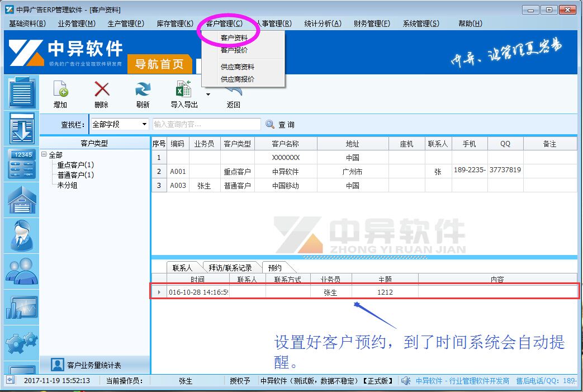Click the 返回 (return) arrow icon
The image size is (583, 392).
pos(234,92)
